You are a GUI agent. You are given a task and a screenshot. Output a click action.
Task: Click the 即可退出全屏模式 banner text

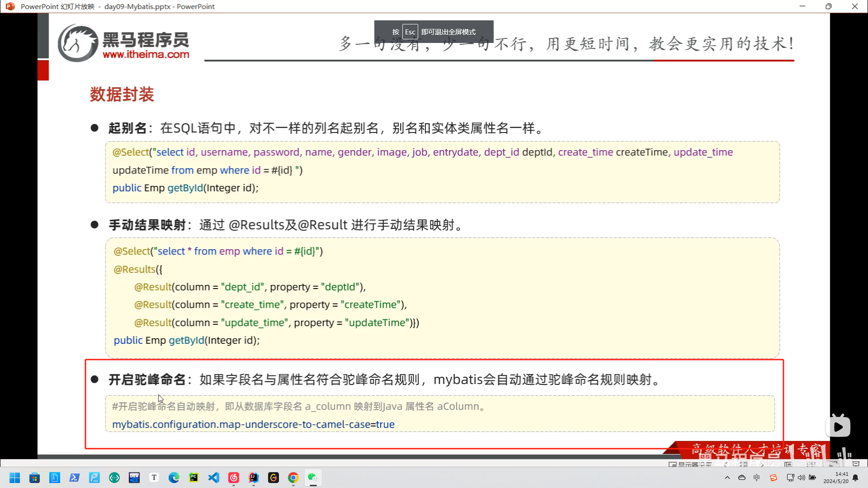click(x=448, y=32)
